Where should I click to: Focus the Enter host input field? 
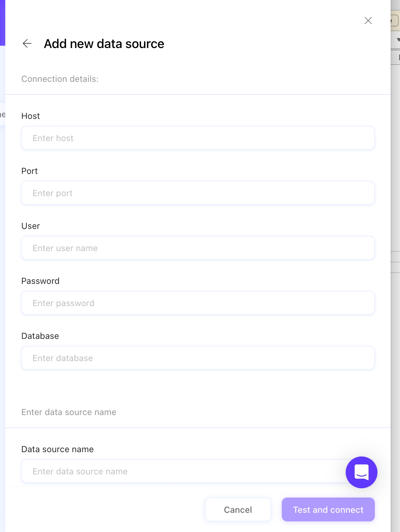[198, 138]
